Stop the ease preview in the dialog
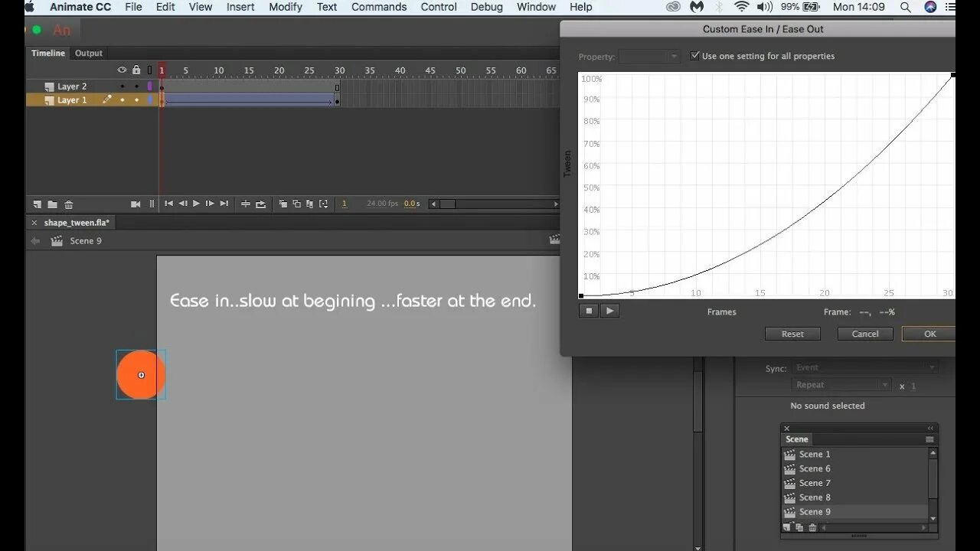Image resolution: width=980 pixels, height=551 pixels. (589, 311)
